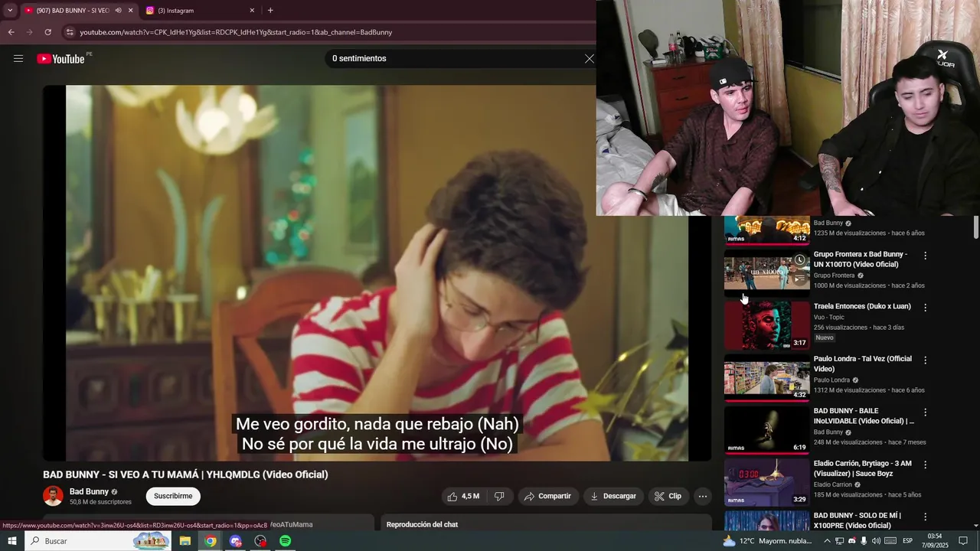Screen dimensions: 980x551
Task: Click SOLO DE MÍ video title
Action: 857,520
